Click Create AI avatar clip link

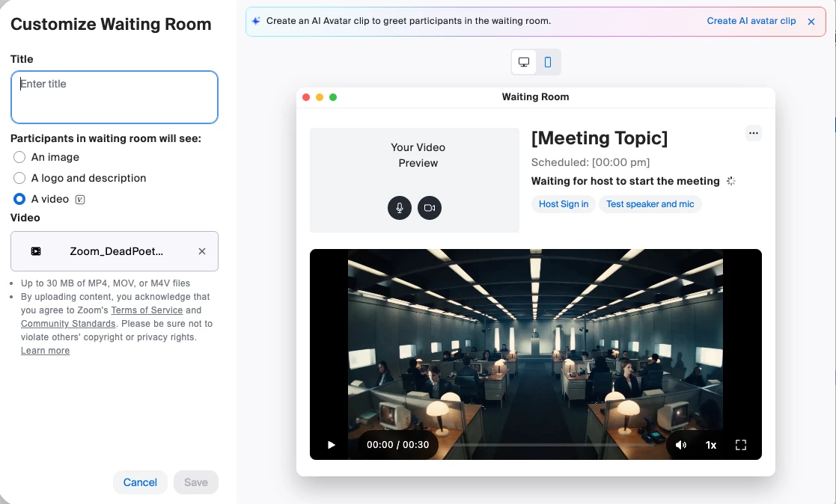751,21
